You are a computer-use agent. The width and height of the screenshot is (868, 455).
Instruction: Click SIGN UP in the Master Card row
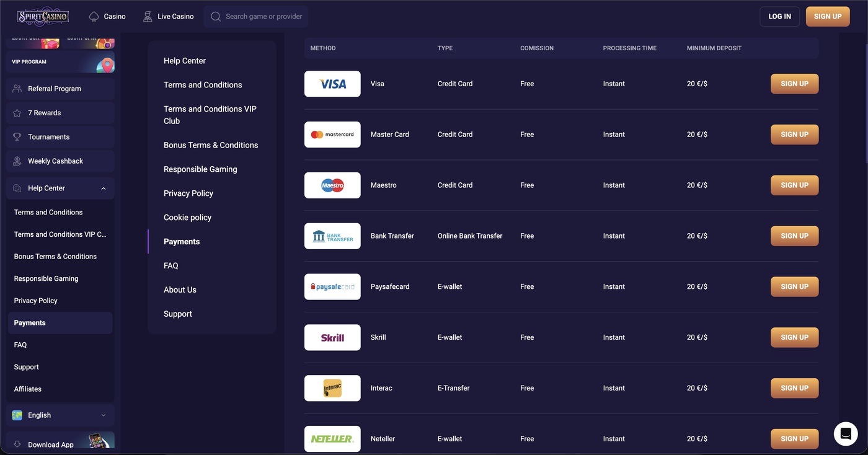794,135
